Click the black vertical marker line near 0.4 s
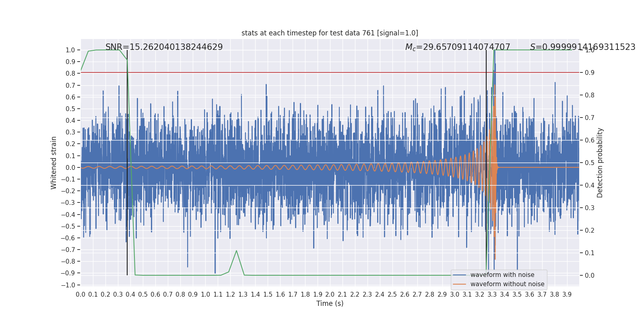Viewport: 644px width, 322px height. pos(127,161)
